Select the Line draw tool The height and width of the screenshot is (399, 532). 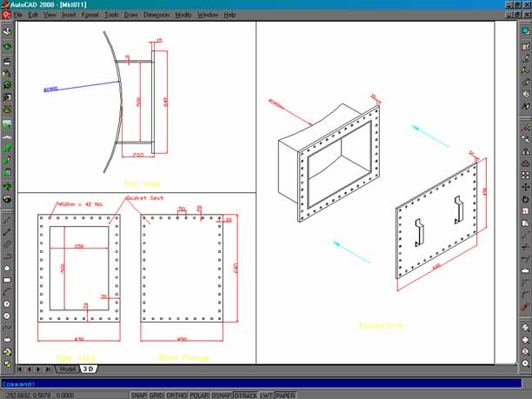(6, 221)
